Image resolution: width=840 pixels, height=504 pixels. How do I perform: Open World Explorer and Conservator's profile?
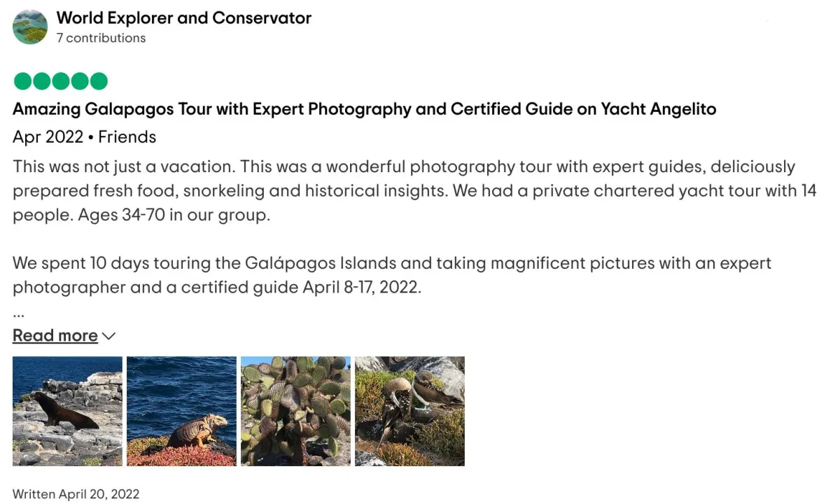(183, 18)
